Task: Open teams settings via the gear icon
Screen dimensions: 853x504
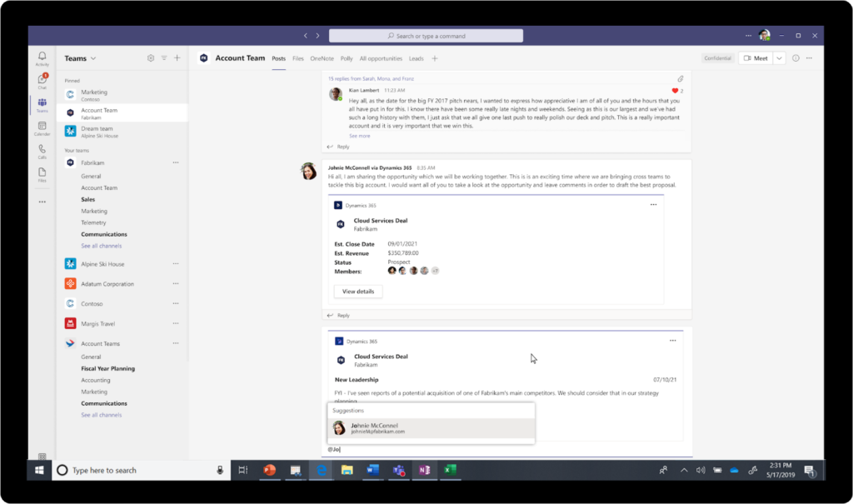Action: click(151, 57)
